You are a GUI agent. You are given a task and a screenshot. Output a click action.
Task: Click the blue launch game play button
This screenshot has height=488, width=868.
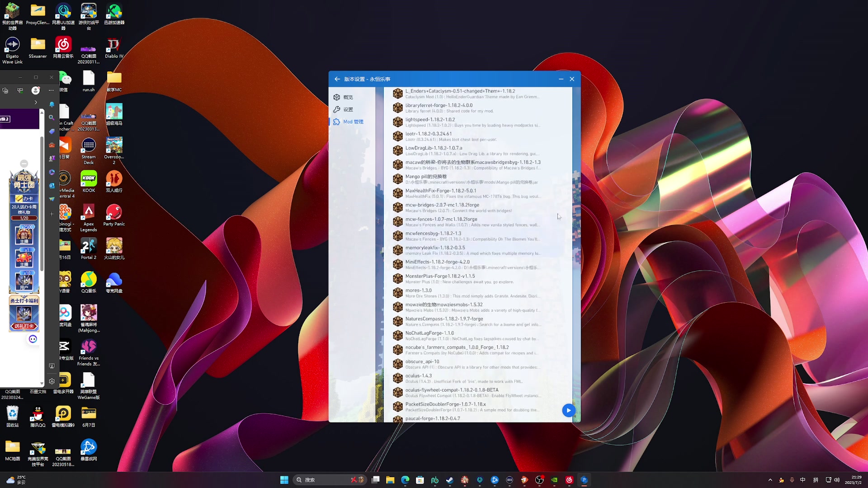point(568,410)
